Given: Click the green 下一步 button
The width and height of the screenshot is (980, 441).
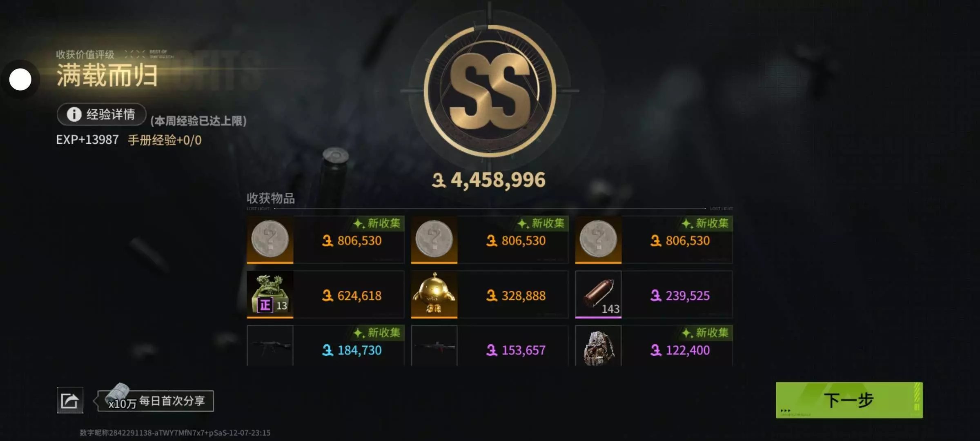Looking at the screenshot, I should click(x=849, y=400).
